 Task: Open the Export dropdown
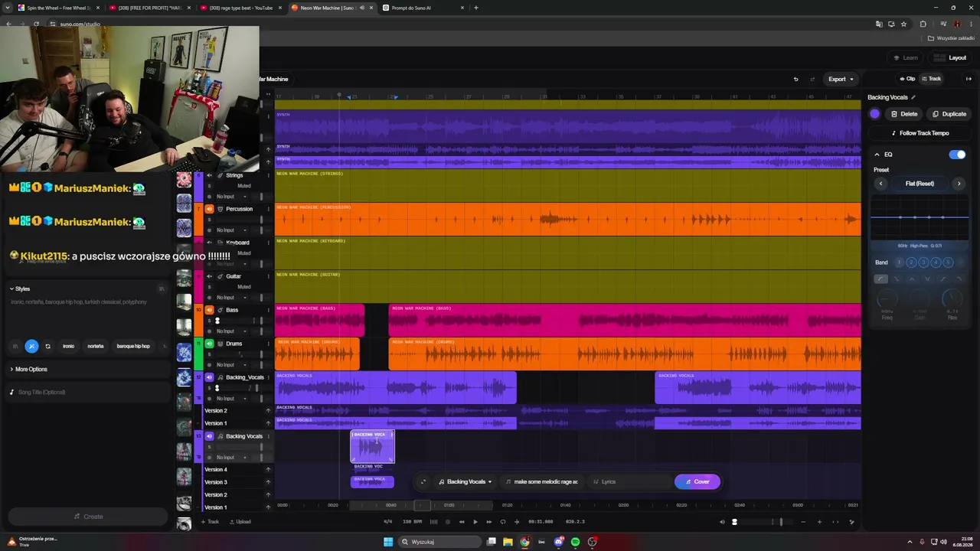841,79
